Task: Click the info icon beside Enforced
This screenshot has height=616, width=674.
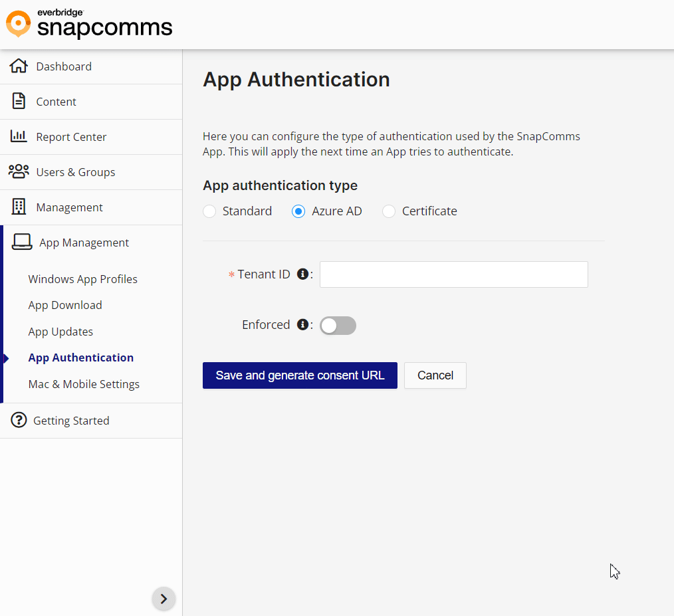Action: click(303, 324)
